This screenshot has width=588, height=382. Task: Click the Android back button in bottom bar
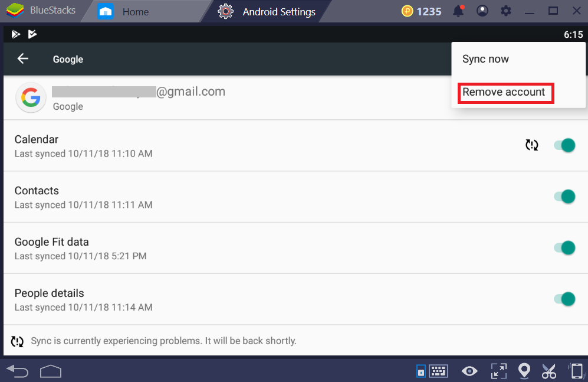tap(18, 371)
